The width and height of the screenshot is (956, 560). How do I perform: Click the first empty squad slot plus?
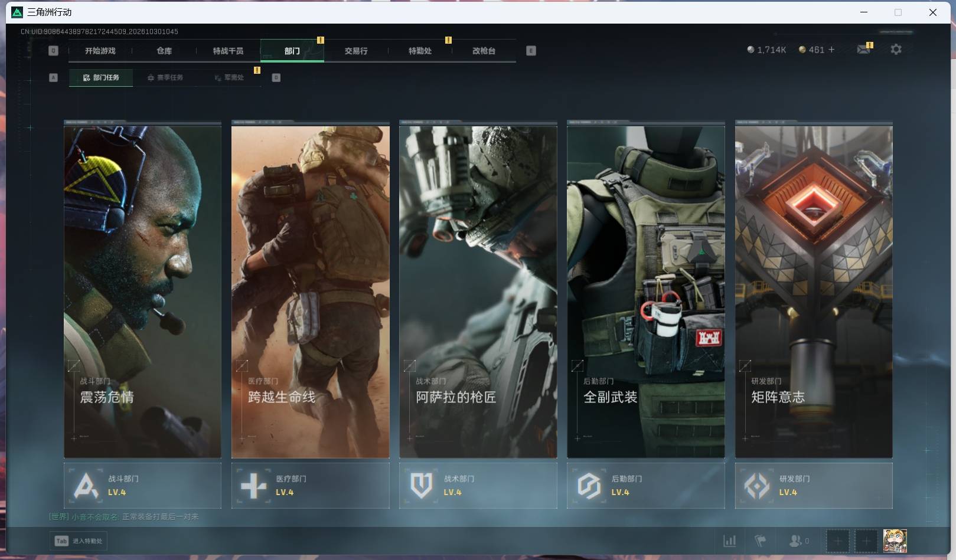tap(837, 541)
